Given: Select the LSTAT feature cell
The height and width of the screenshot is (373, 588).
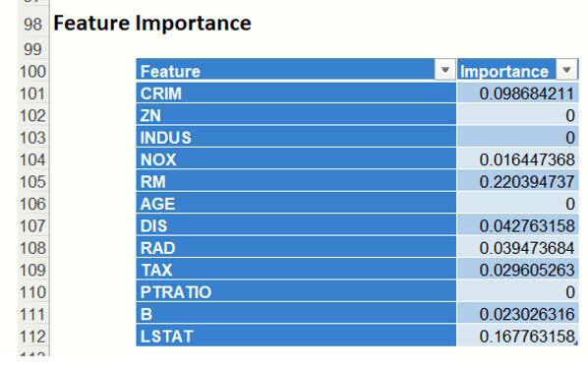Looking at the screenshot, I should (296, 336).
